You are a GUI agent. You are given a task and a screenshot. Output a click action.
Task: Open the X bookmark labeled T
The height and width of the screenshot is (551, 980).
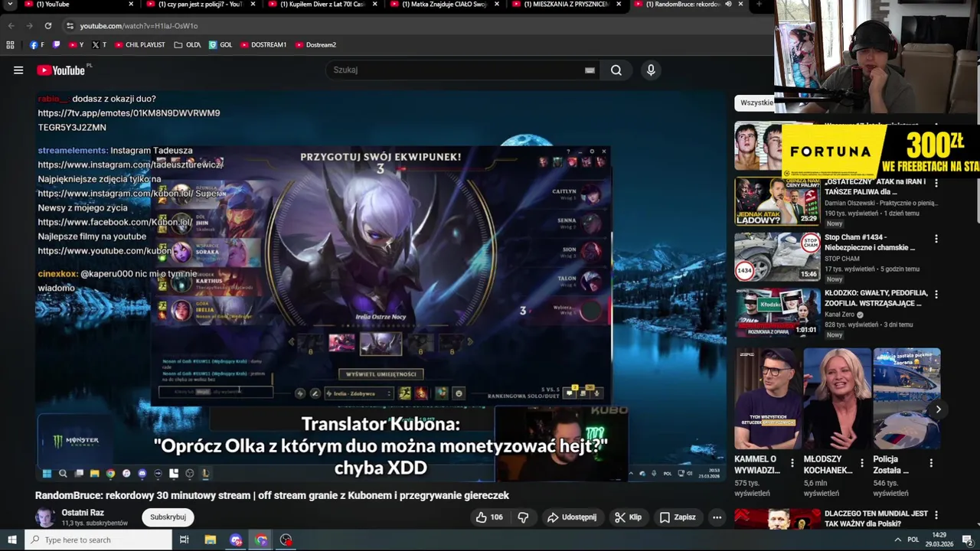coord(99,45)
